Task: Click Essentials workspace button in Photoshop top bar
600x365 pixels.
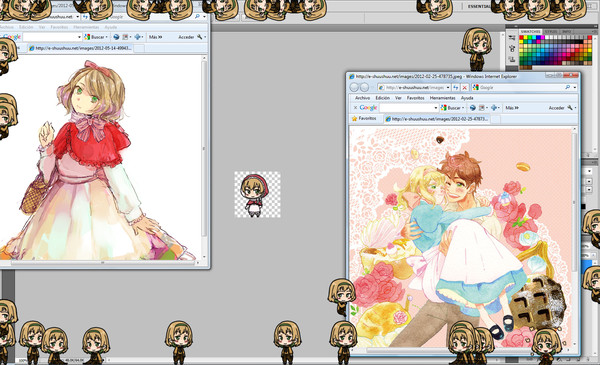Action: click(479, 7)
